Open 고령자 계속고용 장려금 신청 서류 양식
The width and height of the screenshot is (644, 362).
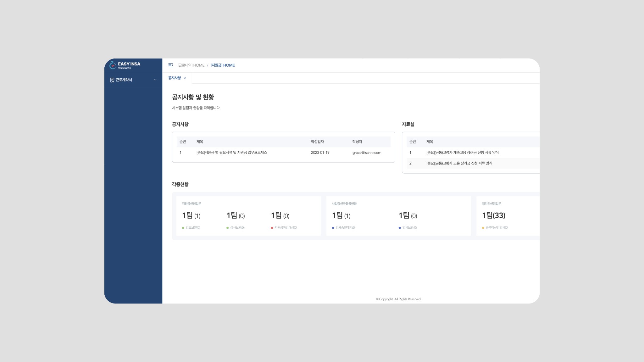click(x=462, y=153)
